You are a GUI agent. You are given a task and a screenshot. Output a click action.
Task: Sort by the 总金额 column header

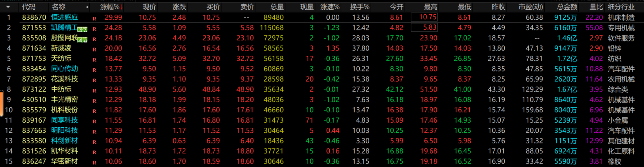click(567, 7)
